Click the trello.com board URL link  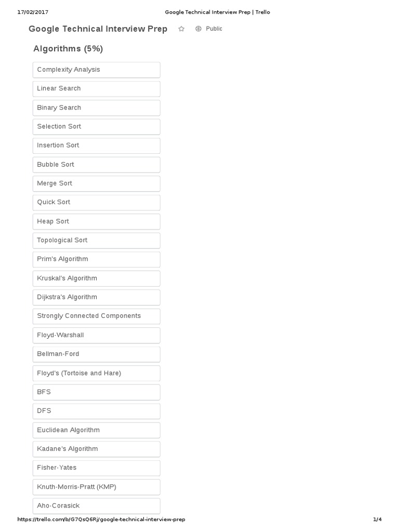tap(101, 520)
